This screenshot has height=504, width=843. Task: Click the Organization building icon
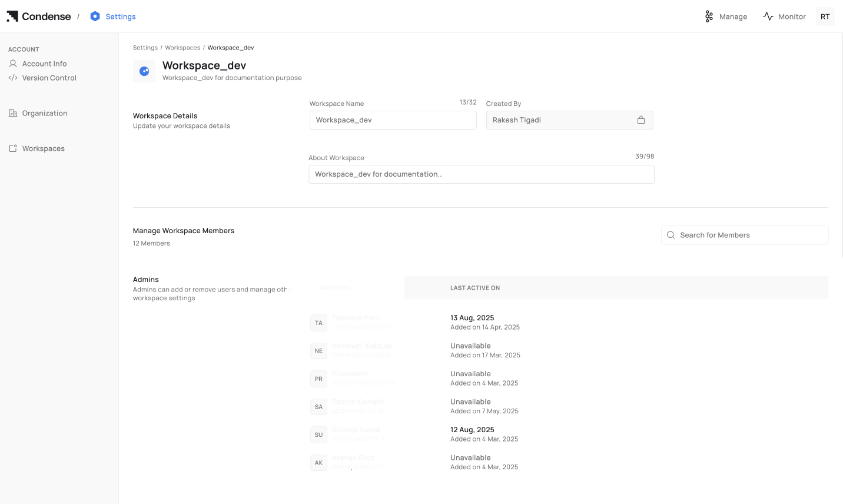click(13, 113)
